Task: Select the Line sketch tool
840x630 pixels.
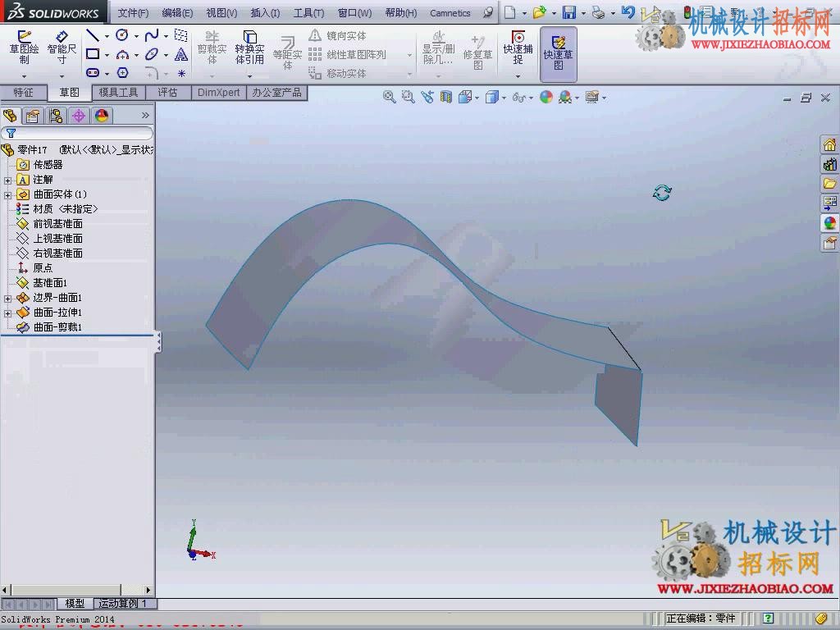Action: (x=93, y=36)
